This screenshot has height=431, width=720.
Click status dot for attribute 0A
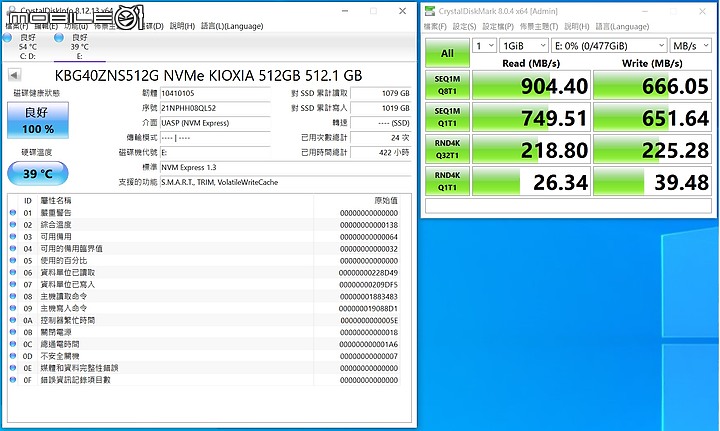13,320
